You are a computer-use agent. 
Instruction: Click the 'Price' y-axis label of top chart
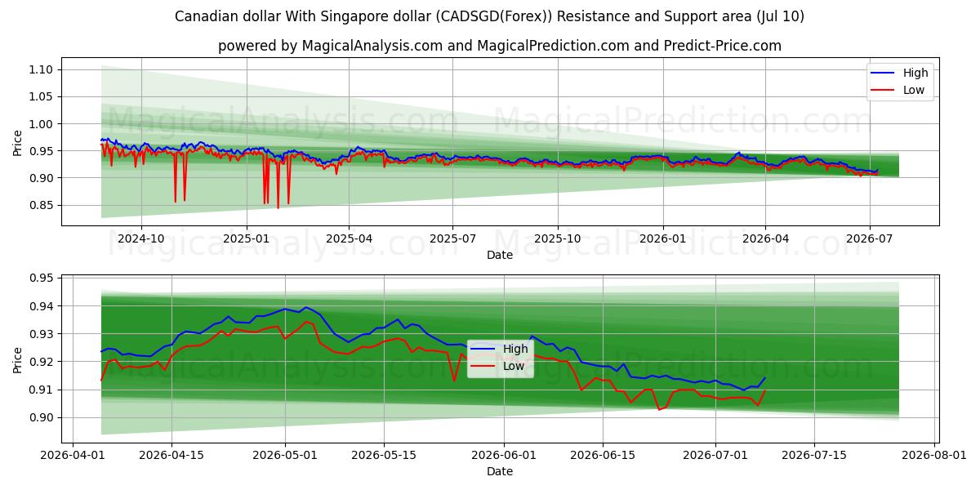coord(18,142)
